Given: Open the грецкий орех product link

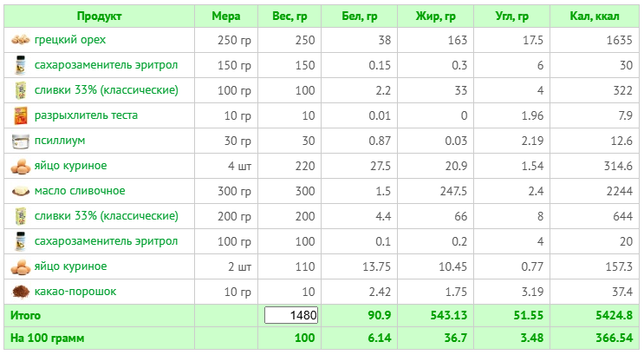Looking at the screenshot, I should coord(70,40).
